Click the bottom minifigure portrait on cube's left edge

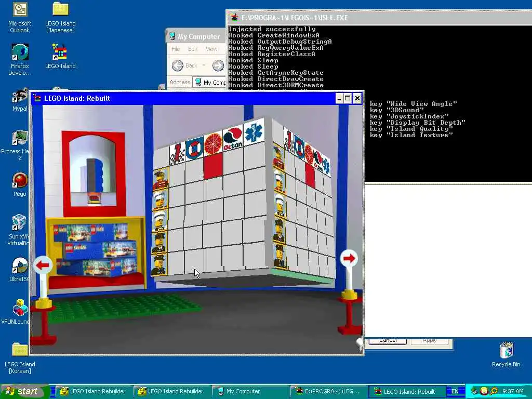(x=158, y=265)
